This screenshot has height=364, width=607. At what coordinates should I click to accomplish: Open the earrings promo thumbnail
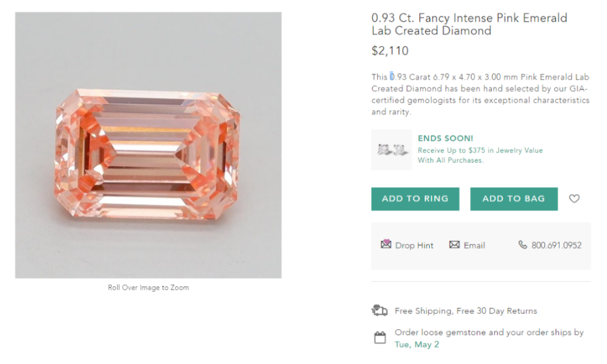(391, 150)
